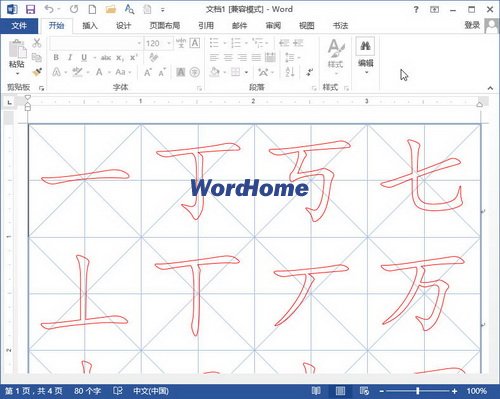This screenshot has width=500, height=399.
Task: Click the decrease indent icon
Action: tap(284, 43)
